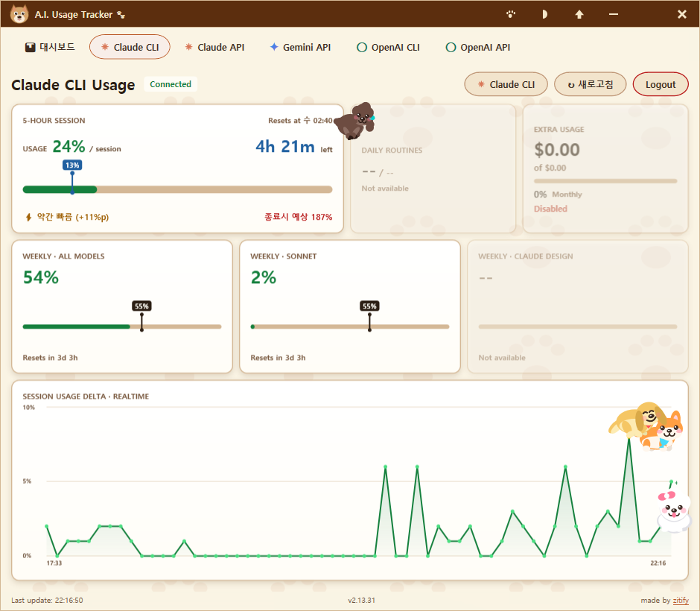Viewport: 700px width, 611px height.
Task: Switch to the Claude API tab
Action: point(214,47)
